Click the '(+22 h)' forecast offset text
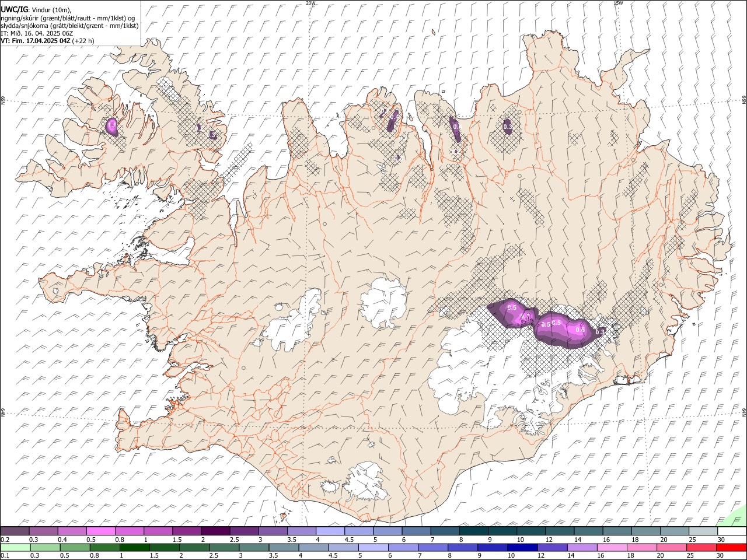Viewport: 747px width, 560px height. (x=83, y=41)
